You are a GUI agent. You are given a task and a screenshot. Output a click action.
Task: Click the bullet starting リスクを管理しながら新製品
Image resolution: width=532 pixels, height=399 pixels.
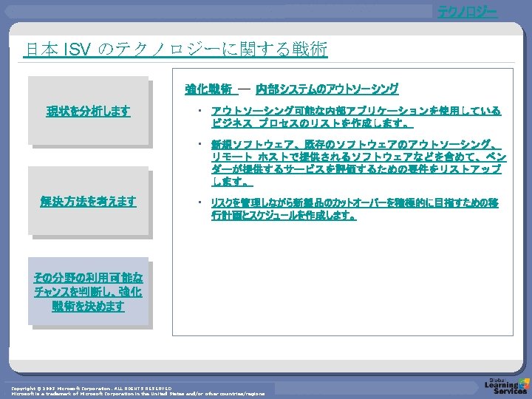coord(355,208)
